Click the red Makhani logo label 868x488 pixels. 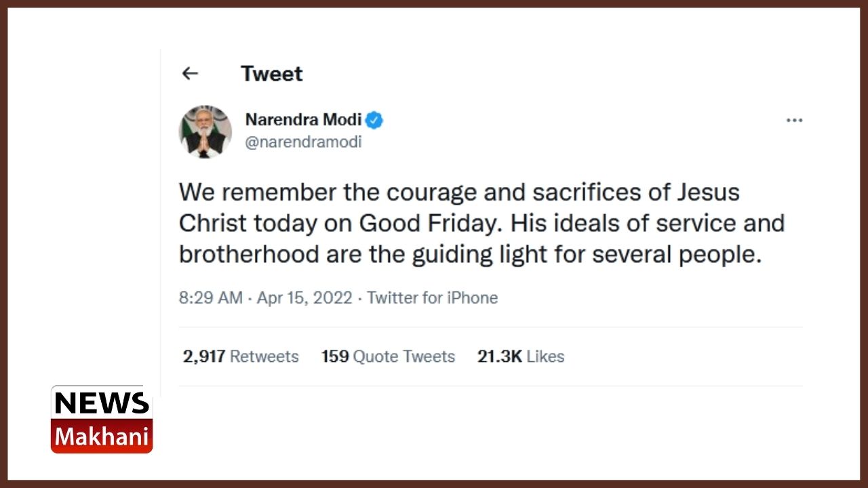point(102,436)
